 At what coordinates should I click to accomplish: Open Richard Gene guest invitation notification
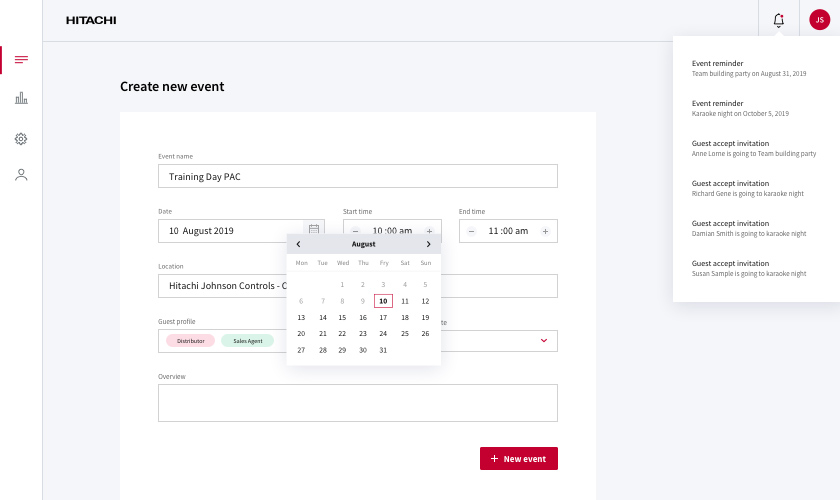(747, 188)
